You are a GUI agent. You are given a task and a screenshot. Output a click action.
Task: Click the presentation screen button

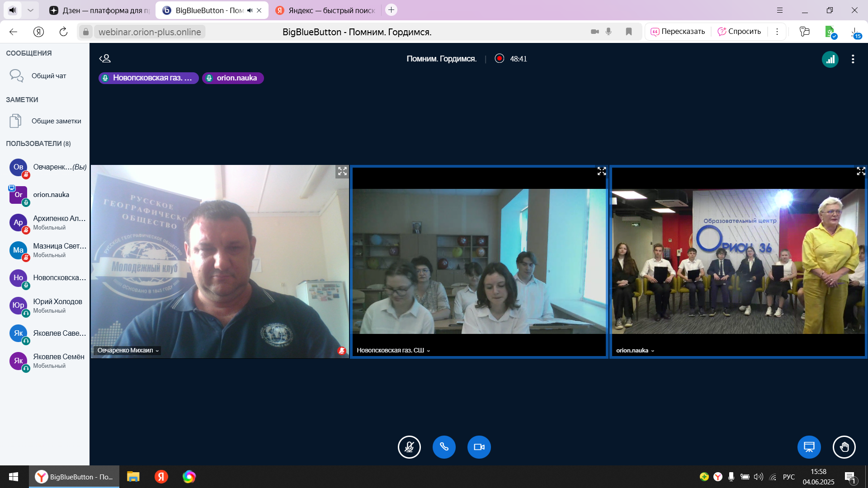point(809,447)
